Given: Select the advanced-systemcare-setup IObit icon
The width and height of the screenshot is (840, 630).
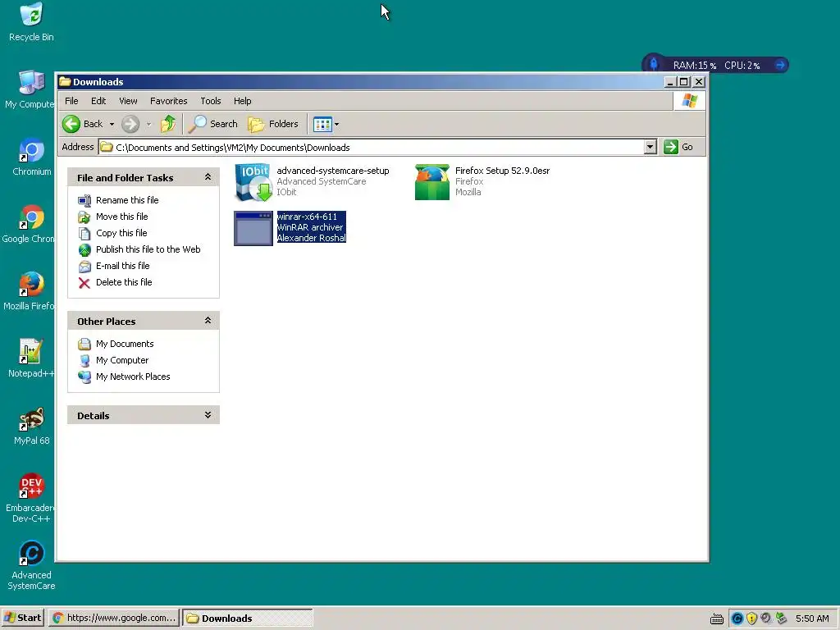Looking at the screenshot, I should (253, 182).
